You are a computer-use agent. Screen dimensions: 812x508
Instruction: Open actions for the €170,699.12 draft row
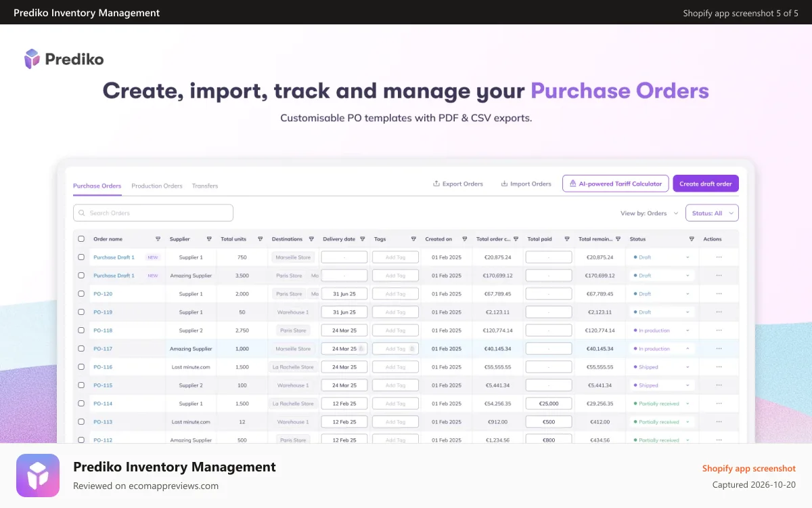tap(719, 276)
